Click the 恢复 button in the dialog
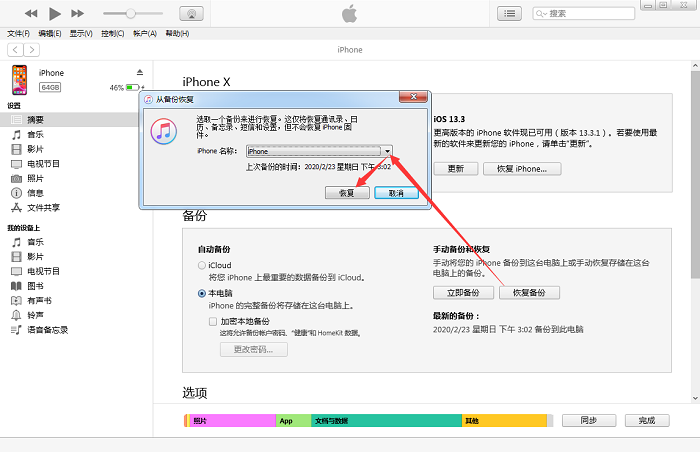Screen dimensions: 700x452 [347, 193]
